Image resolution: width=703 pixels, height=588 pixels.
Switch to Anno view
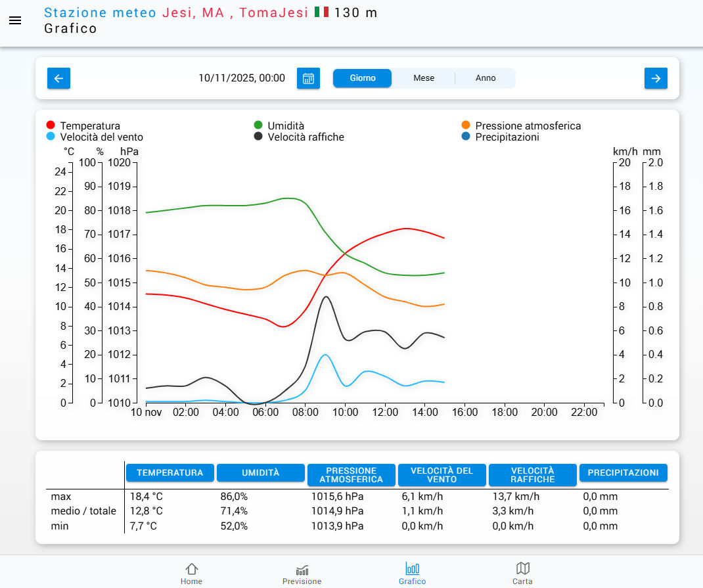(x=486, y=78)
